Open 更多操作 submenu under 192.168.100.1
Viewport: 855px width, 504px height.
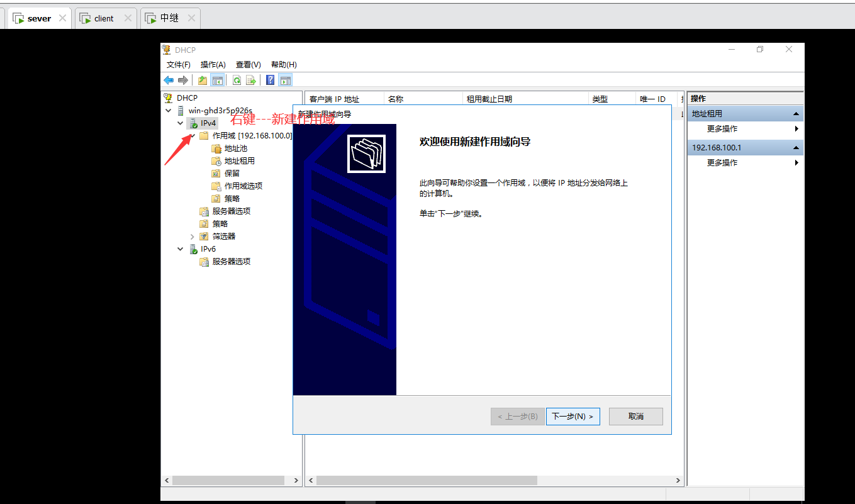745,163
